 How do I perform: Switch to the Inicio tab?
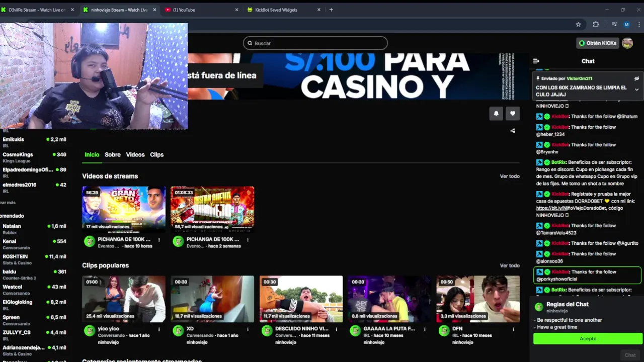(92, 154)
